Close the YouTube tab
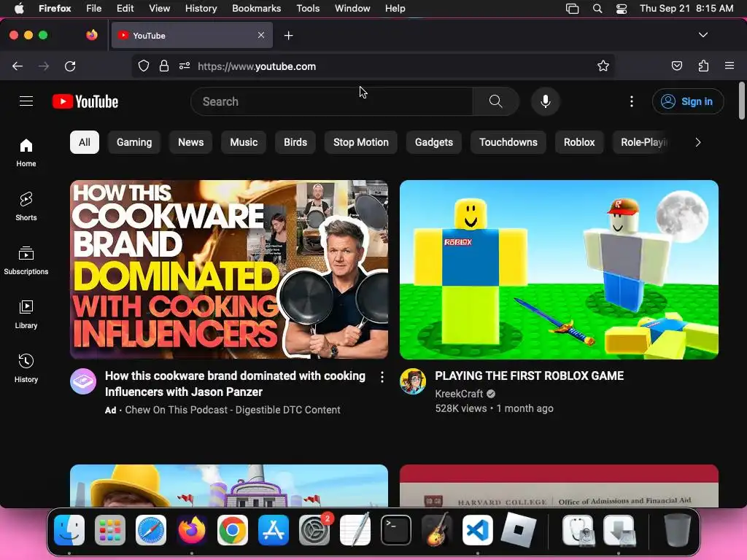Image resolution: width=747 pixels, height=560 pixels. (x=261, y=35)
